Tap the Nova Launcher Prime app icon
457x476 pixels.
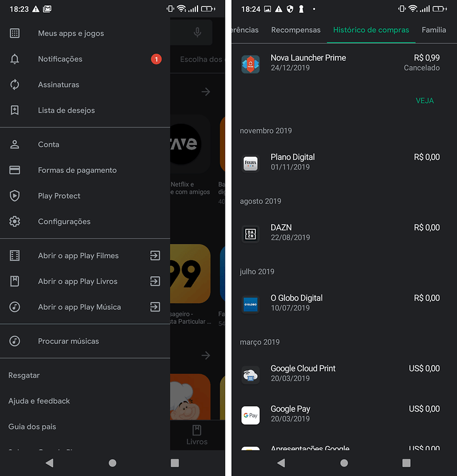pyautogui.click(x=250, y=64)
